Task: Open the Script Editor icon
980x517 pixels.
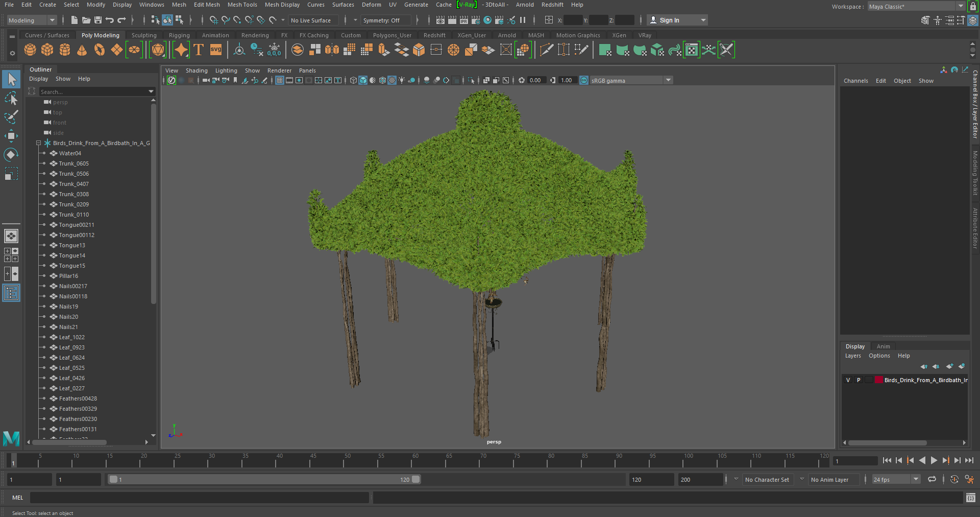Action: pyautogui.click(x=971, y=498)
